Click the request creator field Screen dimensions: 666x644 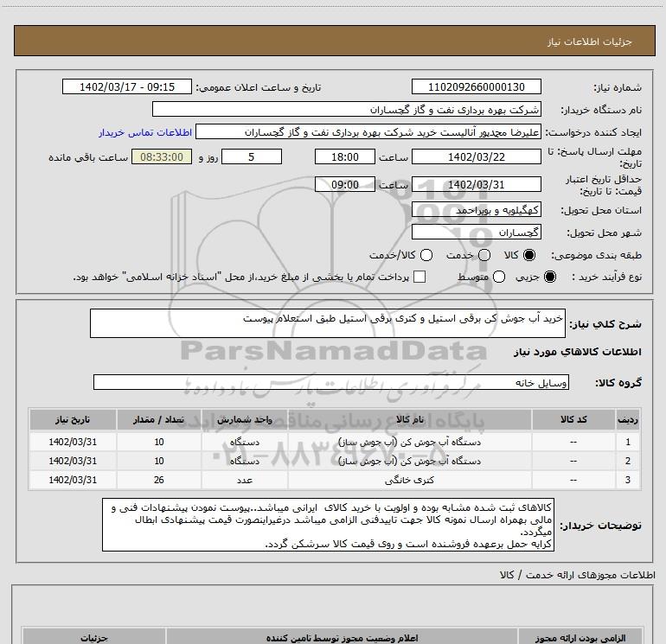point(368,132)
